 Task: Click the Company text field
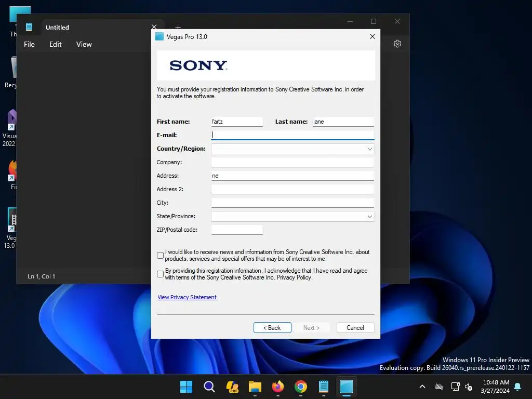coord(292,162)
